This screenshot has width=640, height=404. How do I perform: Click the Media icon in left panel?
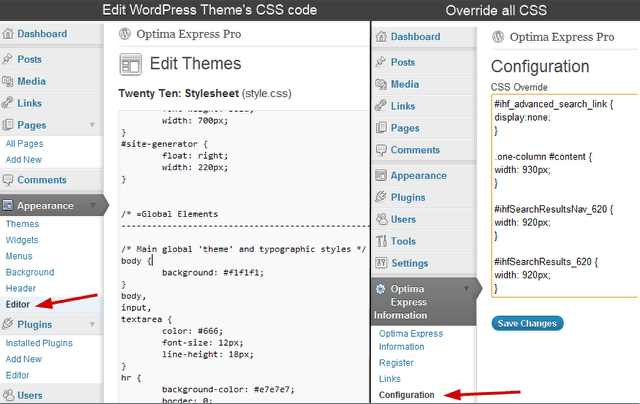(x=7, y=81)
